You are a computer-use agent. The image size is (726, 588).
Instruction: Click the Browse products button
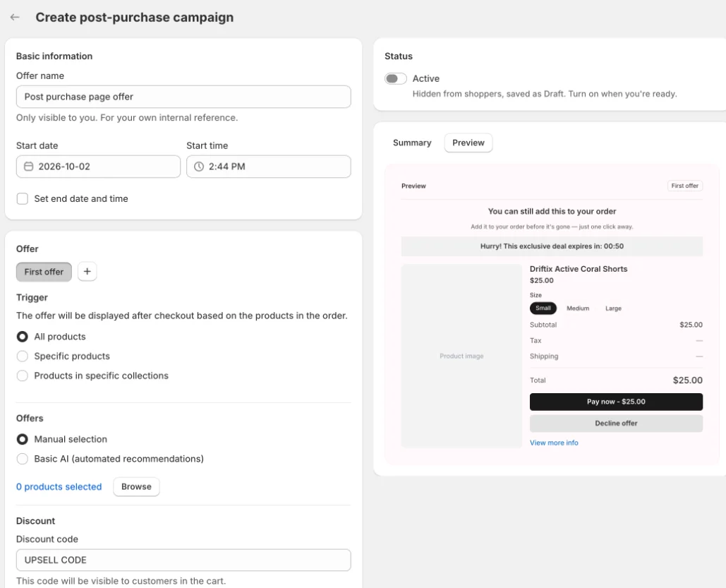[x=136, y=486]
